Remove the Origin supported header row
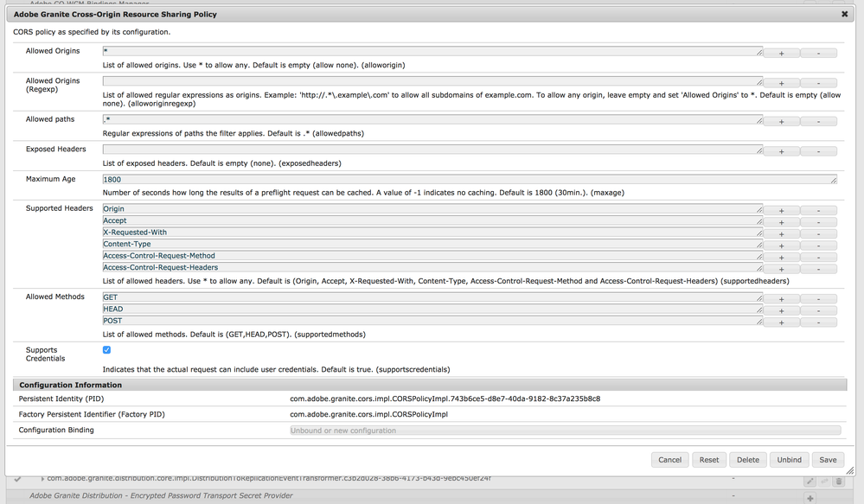The height and width of the screenshot is (504, 864). (x=818, y=211)
